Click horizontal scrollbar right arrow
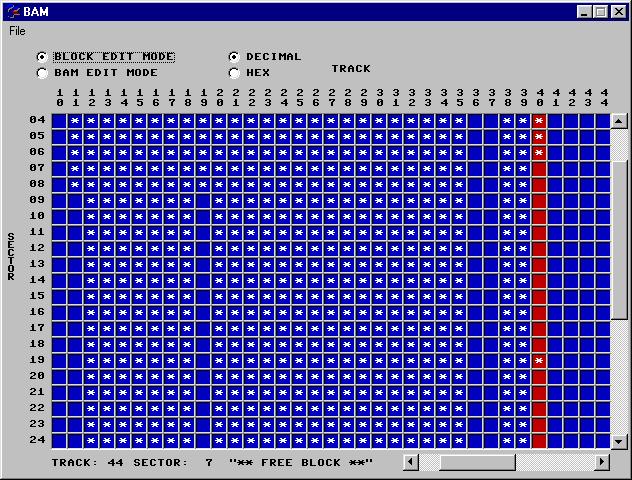The width and height of the screenshot is (632, 480). coord(602,462)
